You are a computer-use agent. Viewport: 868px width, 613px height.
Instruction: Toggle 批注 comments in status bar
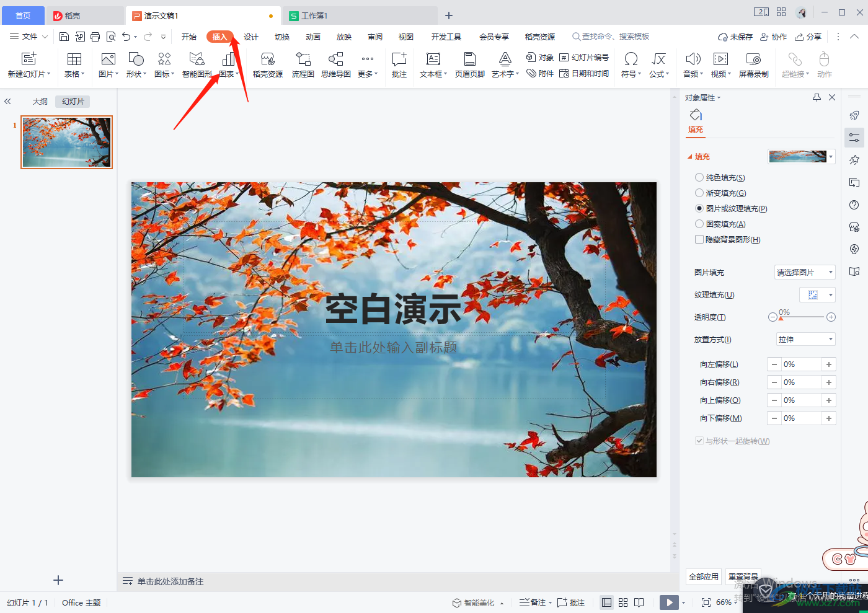[x=571, y=602]
